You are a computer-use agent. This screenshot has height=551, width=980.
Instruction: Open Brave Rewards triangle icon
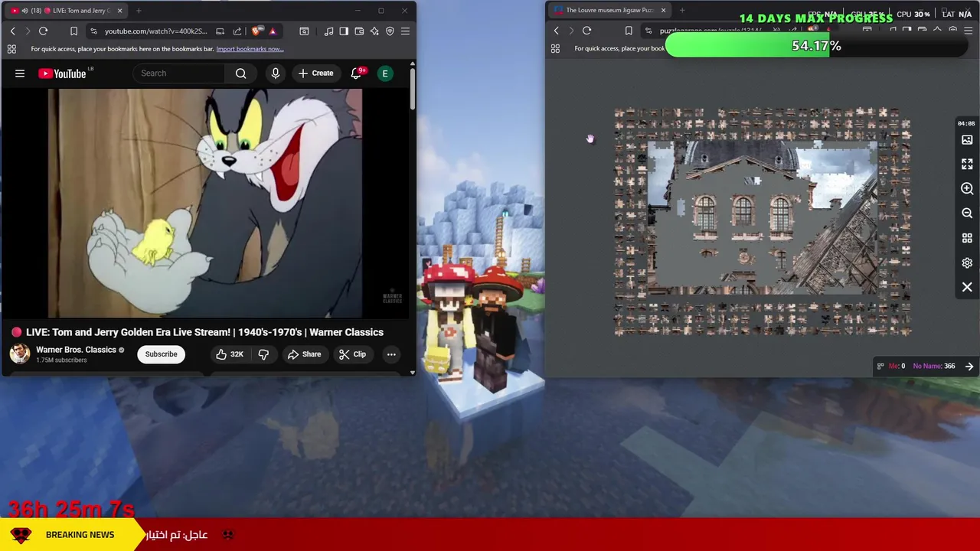point(272,31)
